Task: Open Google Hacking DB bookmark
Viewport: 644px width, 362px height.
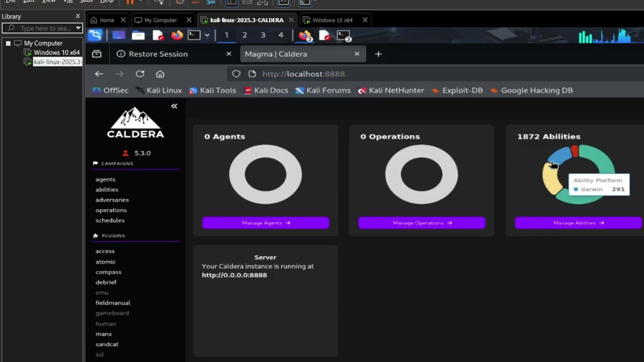Action: 531,90
